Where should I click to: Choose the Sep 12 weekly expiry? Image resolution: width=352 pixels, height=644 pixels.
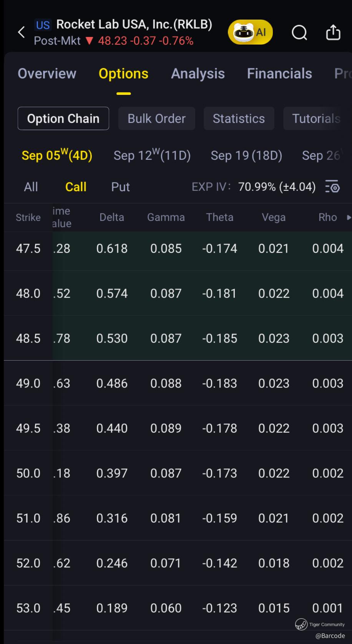click(x=152, y=156)
